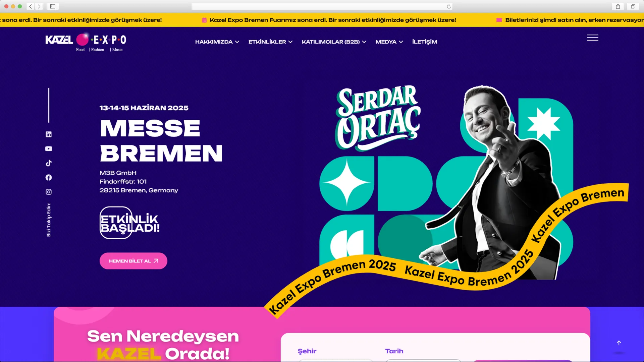The height and width of the screenshot is (362, 644).
Task: Click the Hemen Bilet Al button
Action: pyautogui.click(x=133, y=261)
